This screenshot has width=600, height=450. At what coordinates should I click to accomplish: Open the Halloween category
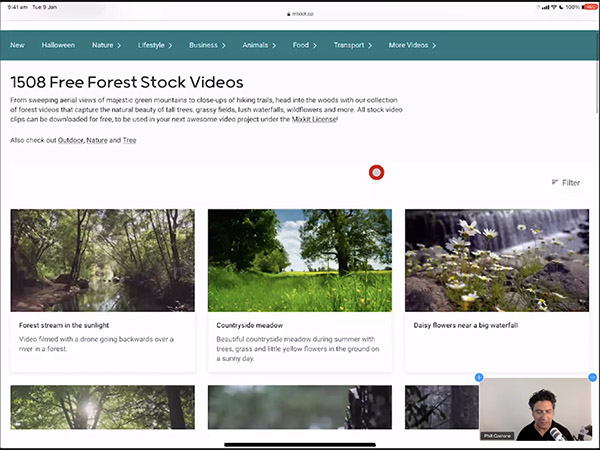pyautogui.click(x=58, y=45)
